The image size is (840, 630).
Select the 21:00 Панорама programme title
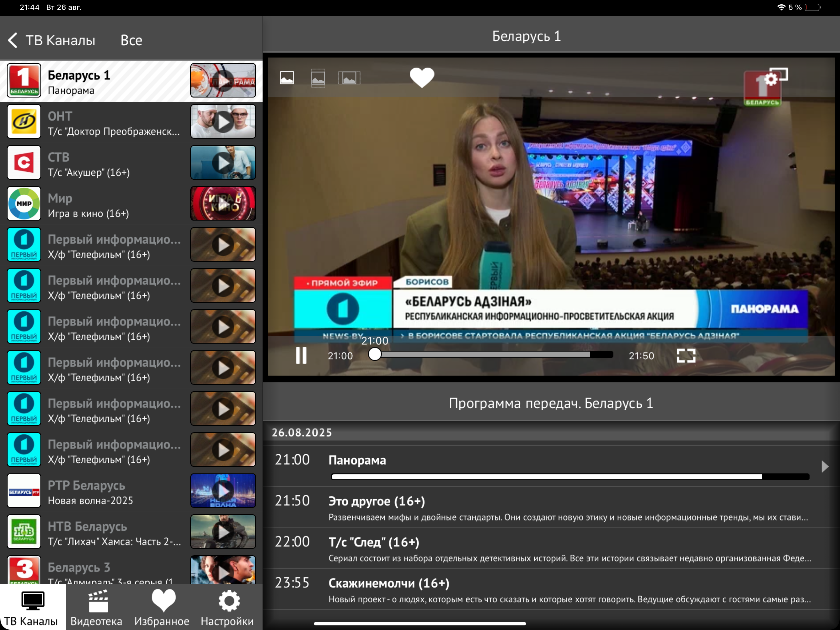pos(357,460)
